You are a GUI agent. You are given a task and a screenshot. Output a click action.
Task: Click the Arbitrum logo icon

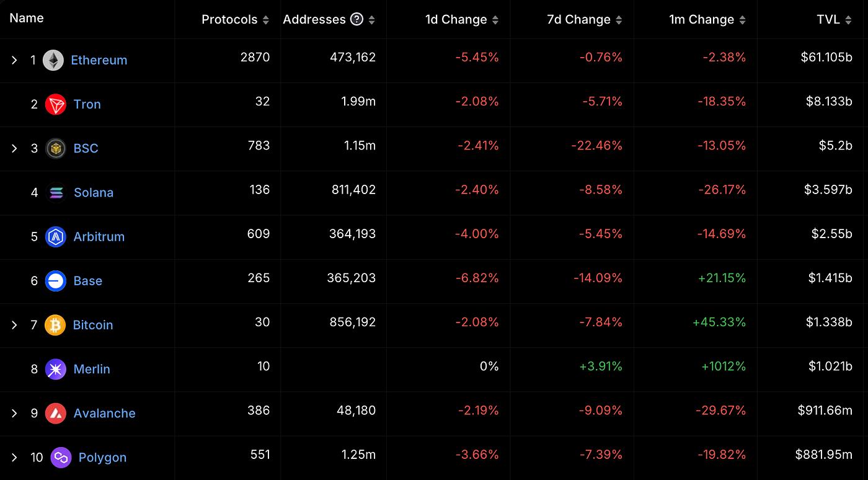pos(56,236)
